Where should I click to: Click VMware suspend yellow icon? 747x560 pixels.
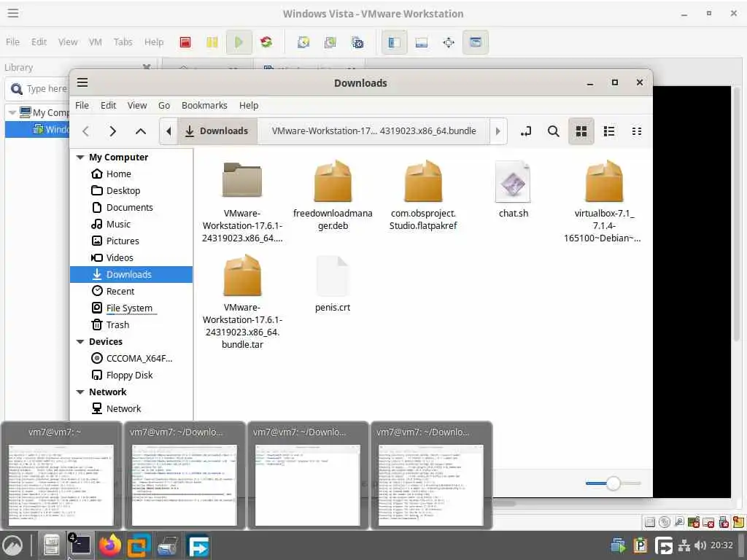pos(212,42)
